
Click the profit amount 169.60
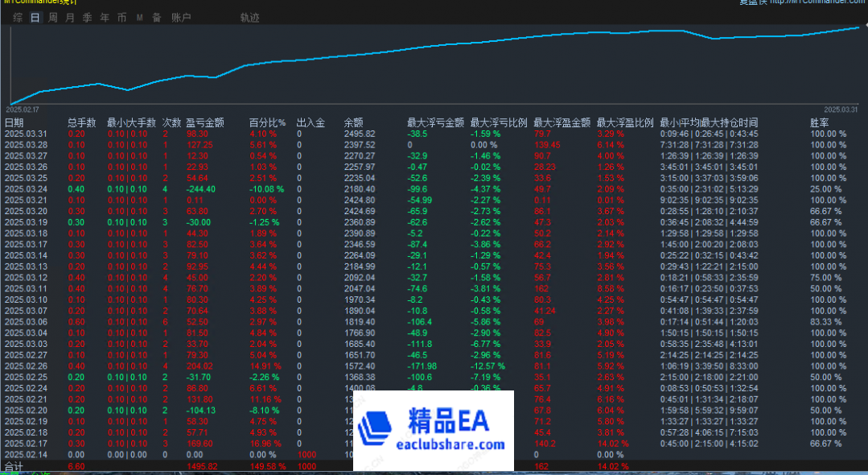coord(200,444)
